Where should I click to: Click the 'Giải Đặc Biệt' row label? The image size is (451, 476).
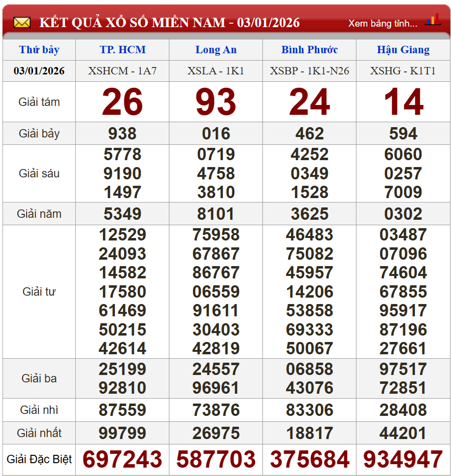(x=39, y=460)
